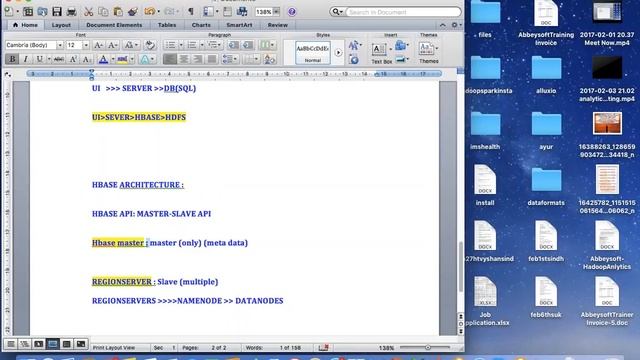Switch to Outline view icon
Image resolution: width=640 pixels, height=360 pixels.
(x=24, y=344)
